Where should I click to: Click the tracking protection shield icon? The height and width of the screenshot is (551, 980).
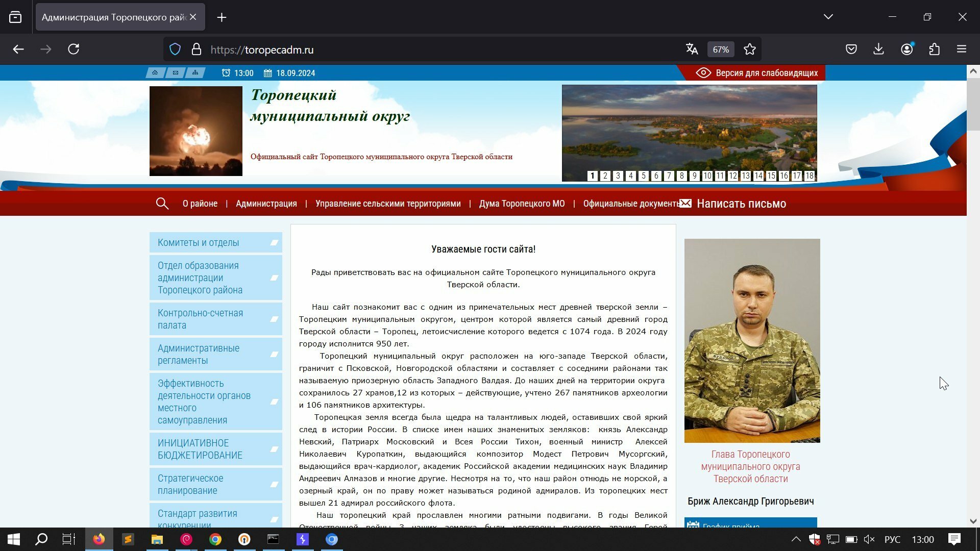(175, 49)
